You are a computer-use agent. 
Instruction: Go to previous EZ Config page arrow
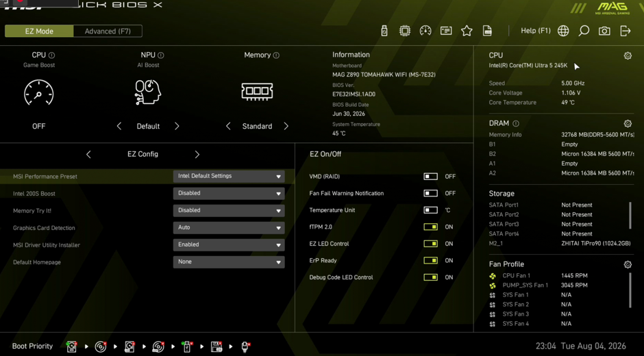(88, 155)
